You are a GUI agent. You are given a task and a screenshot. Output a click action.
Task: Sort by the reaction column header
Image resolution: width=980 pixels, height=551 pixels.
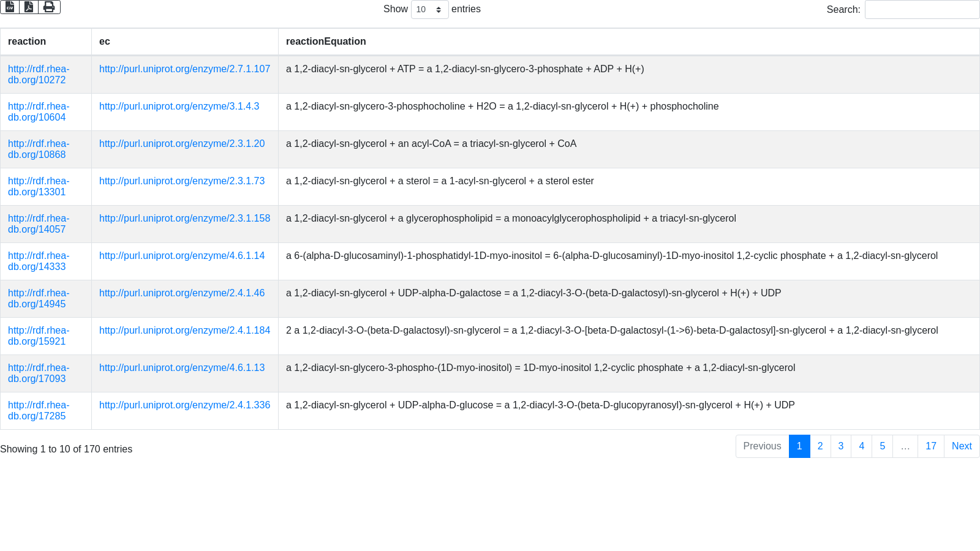[x=27, y=42]
